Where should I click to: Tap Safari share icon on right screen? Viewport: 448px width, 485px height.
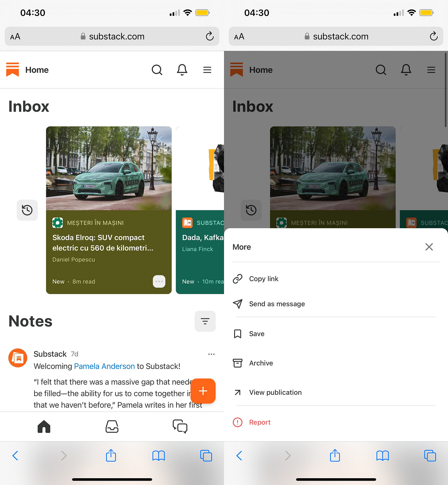point(335,455)
